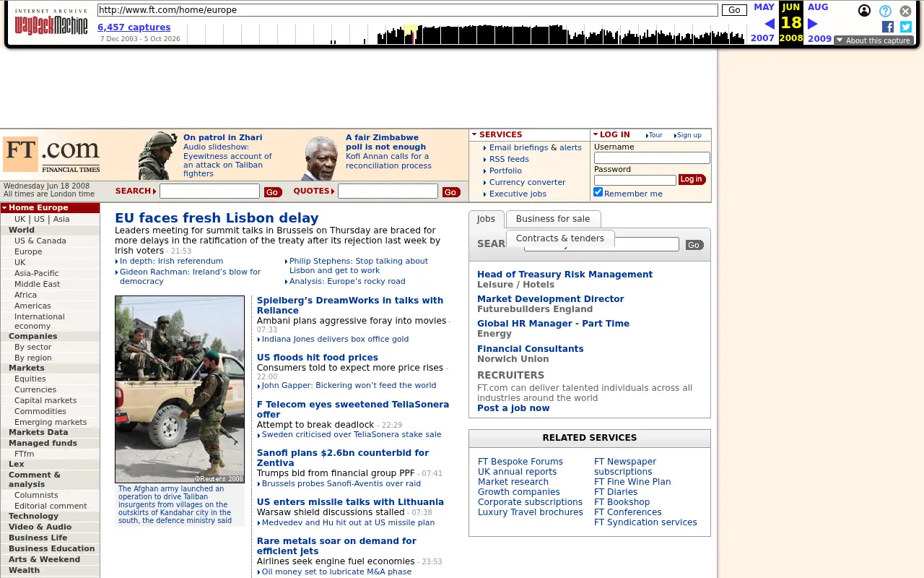
Task: Close the Wayback toolbar with the X icon
Action: pyautogui.click(x=905, y=11)
